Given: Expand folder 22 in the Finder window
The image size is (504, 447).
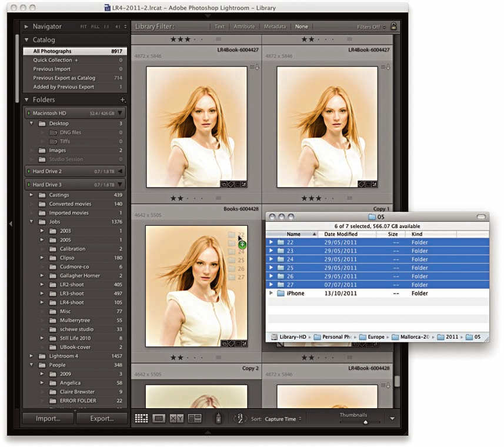Looking at the screenshot, I should (x=271, y=242).
